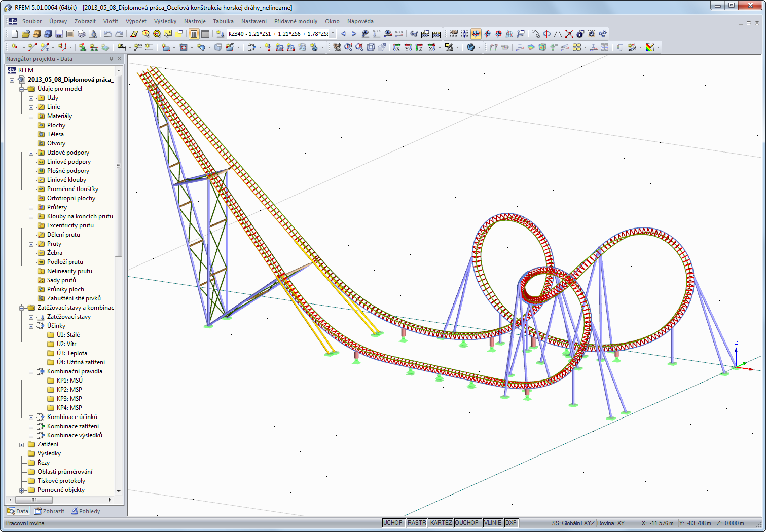766x532 pixels.
Task: Open the load combination dropdown
Action: tap(333, 34)
